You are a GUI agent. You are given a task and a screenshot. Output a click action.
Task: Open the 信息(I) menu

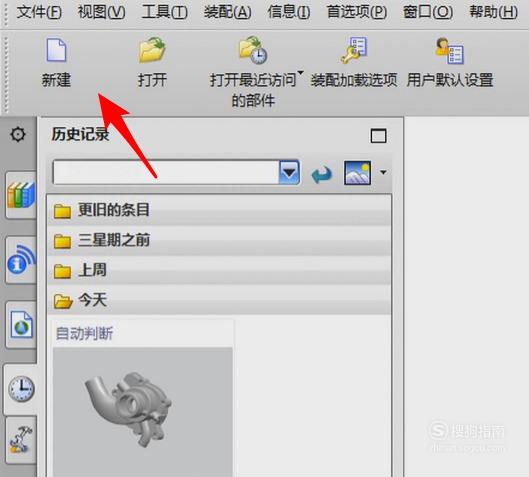click(289, 12)
